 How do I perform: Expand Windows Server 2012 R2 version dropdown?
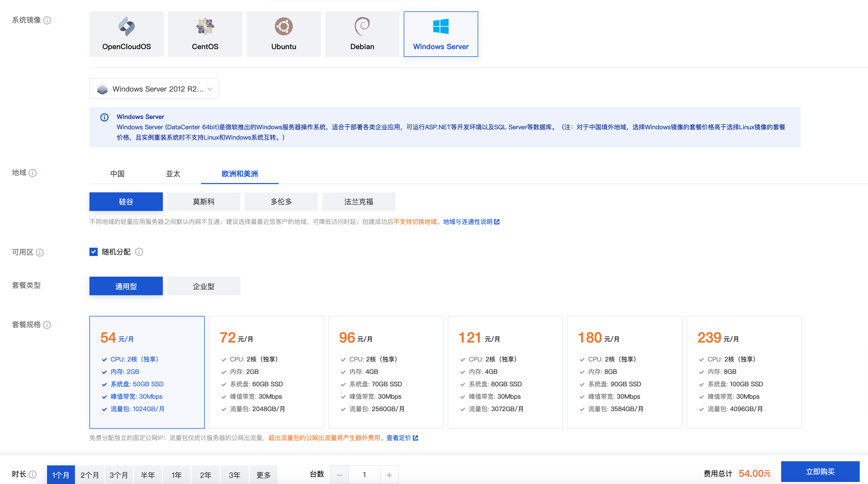point(154,89)
